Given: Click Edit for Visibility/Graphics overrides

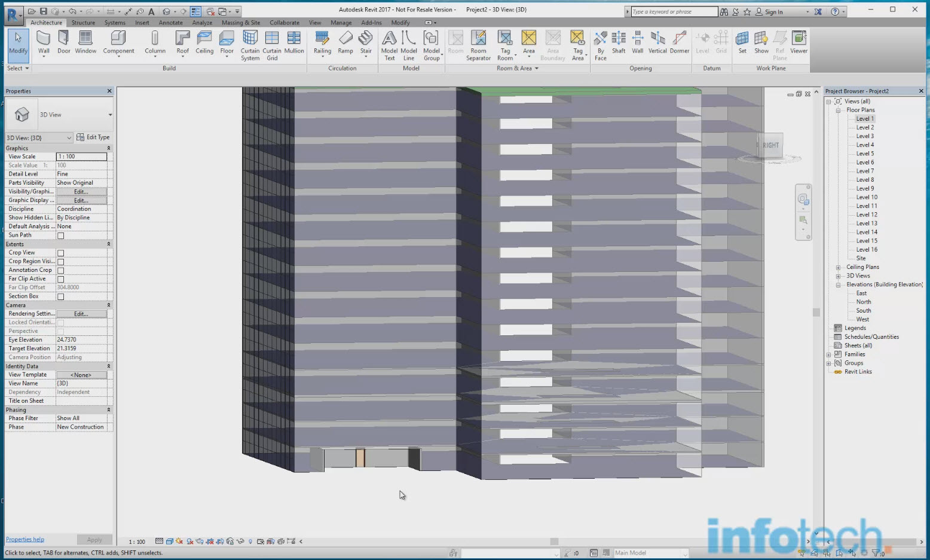Looking at the screenshot, I should (81, 192).
